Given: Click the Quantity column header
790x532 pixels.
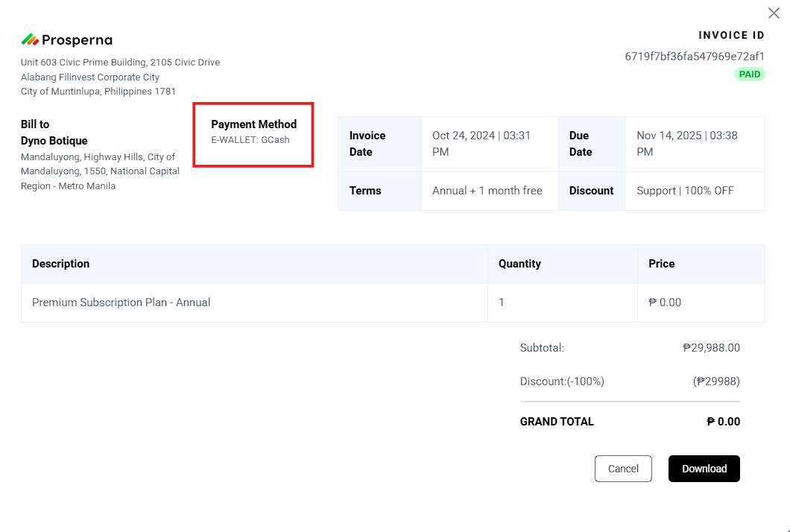Looking at the screenshot, I should (519, 264).
